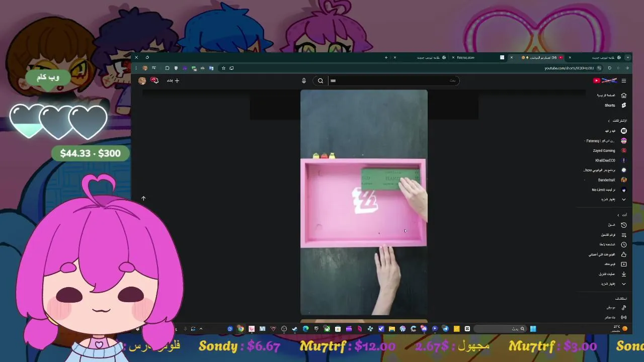Open the browser tab search dropdown
This screenshot has height=362, width=644.
(x=627, y=57)
